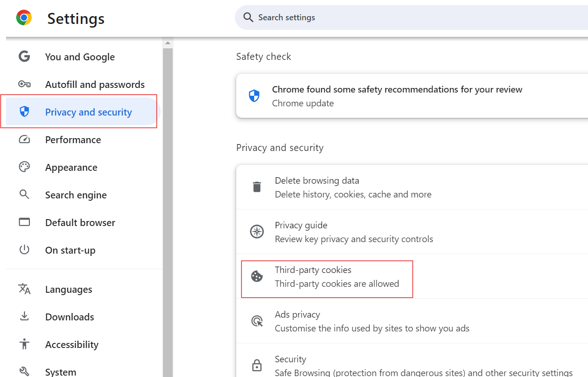Image resolution: width=588 pixels, height=377 pixels.
Task: Click the window icon for Default browser
Action: click(24, 222)
